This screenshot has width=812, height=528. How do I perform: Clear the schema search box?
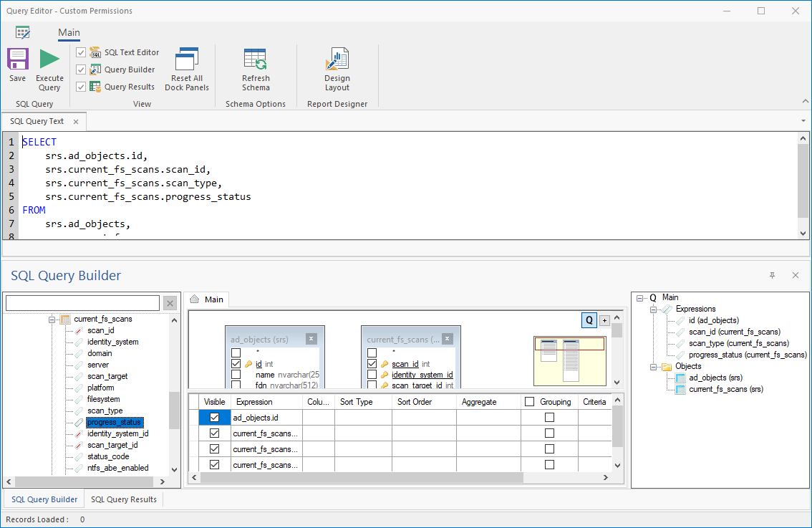click(170, 304)
